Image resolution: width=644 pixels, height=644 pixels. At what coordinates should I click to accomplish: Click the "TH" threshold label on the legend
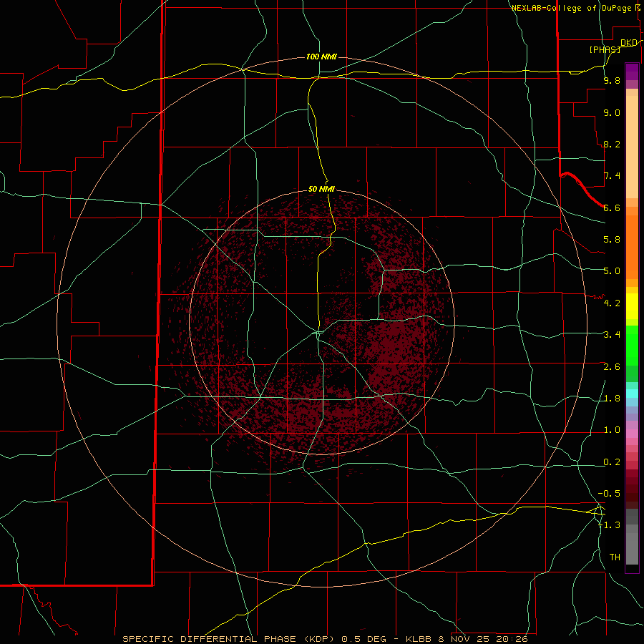click(x=615, y=557)
